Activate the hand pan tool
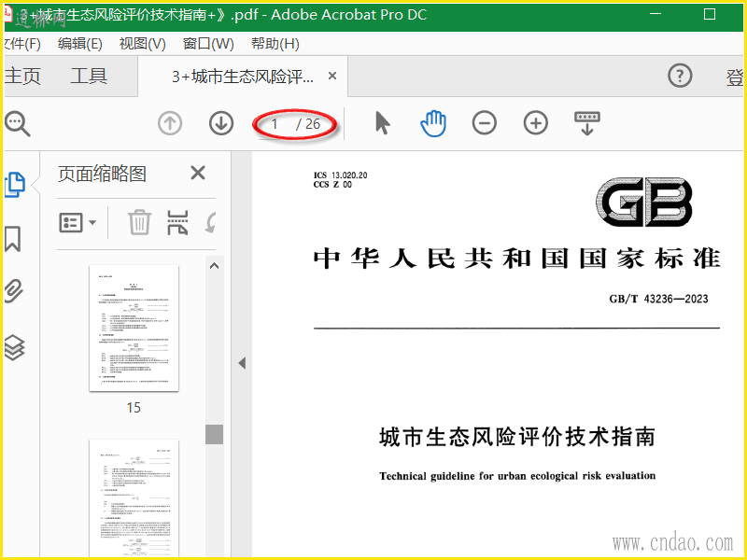Viewport: 747px width, 560px height. 433,123
